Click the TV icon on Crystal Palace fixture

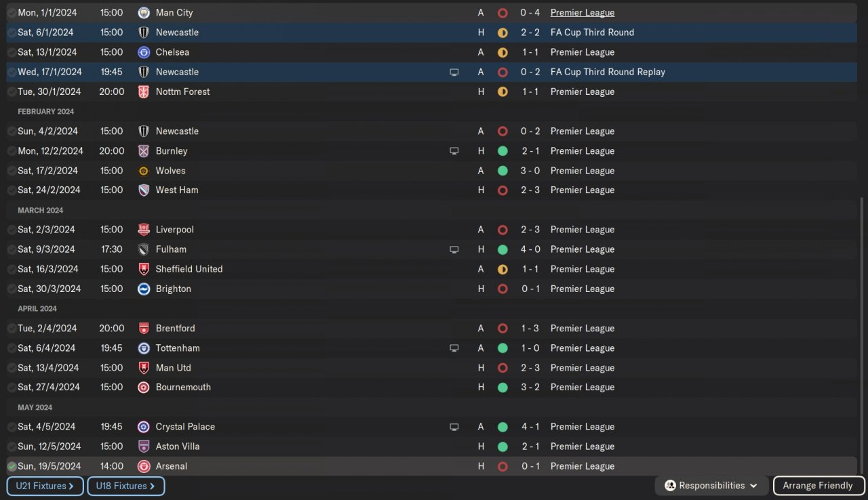point(454,427)
